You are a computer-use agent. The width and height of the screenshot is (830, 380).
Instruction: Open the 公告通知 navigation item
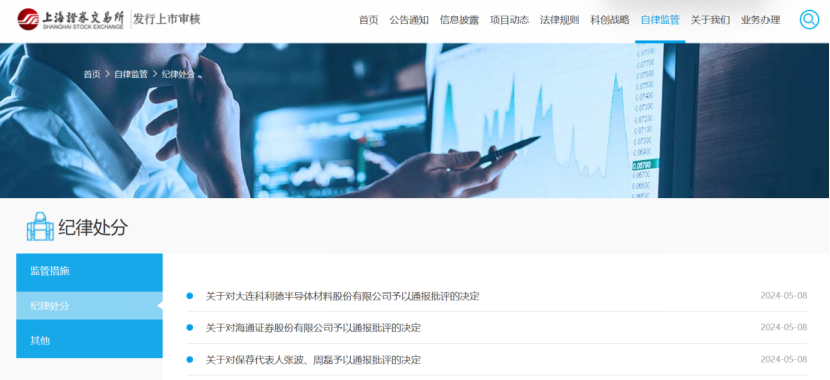tap(409, 20)
